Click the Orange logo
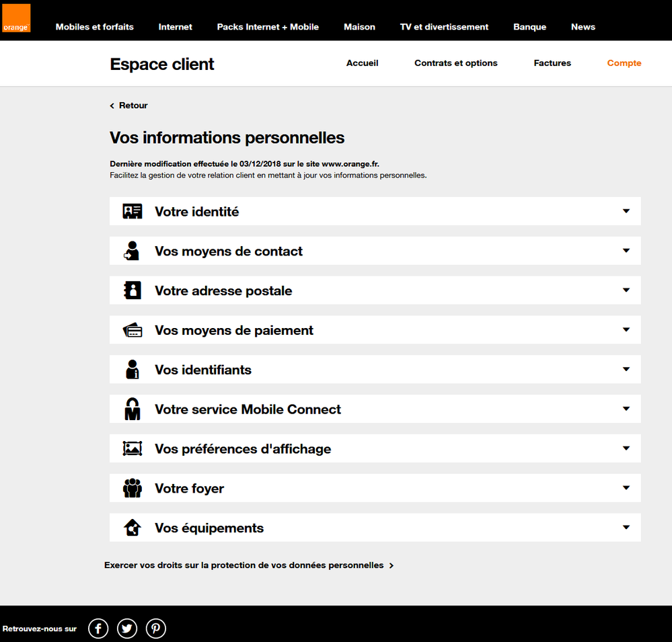The height and width of the screenshot is (642, 672). (16, 18)
